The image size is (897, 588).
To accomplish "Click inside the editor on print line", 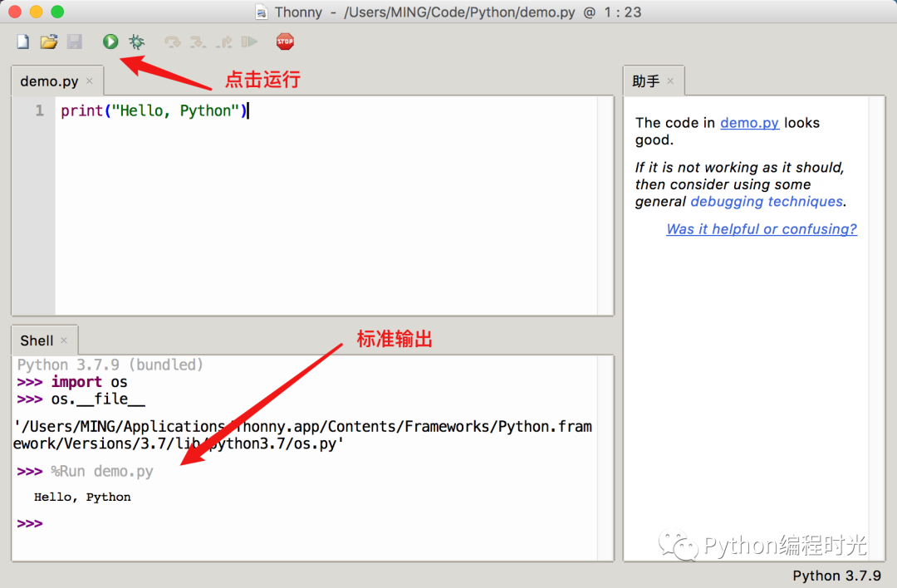I will [154, 110].
